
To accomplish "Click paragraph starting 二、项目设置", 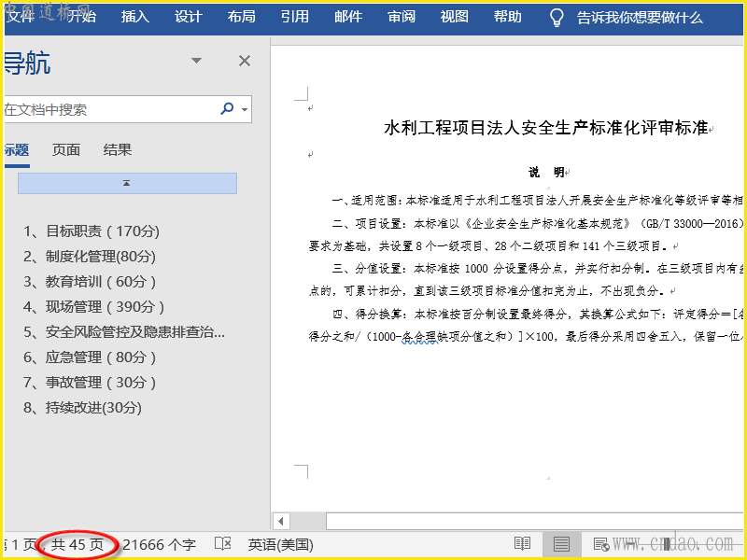I will [x=526, y=234].
